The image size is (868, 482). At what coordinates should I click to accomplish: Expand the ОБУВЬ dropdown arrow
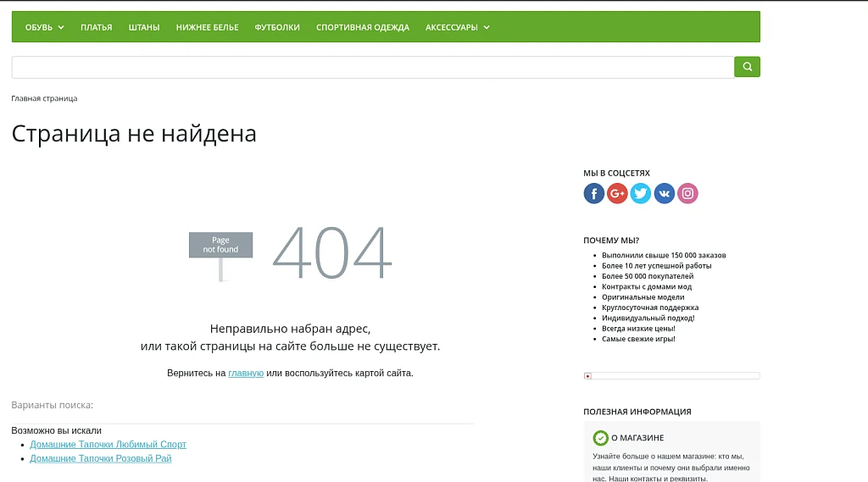[61, 27]
